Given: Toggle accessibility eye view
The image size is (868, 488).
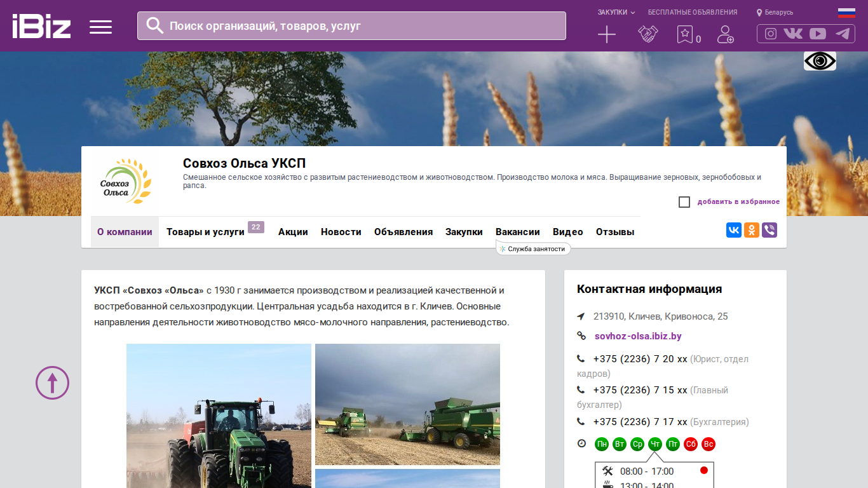Looking at the screenshot, I should click(820, 61).
